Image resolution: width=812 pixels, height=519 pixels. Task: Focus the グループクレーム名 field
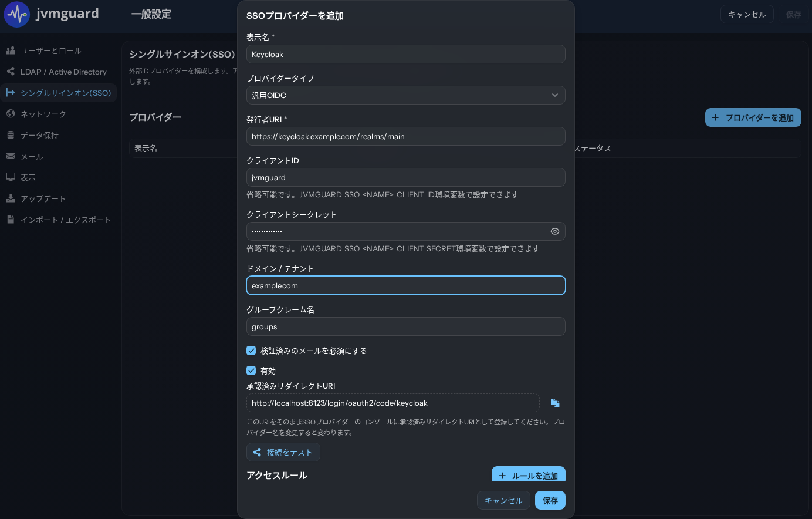point(406,326)
